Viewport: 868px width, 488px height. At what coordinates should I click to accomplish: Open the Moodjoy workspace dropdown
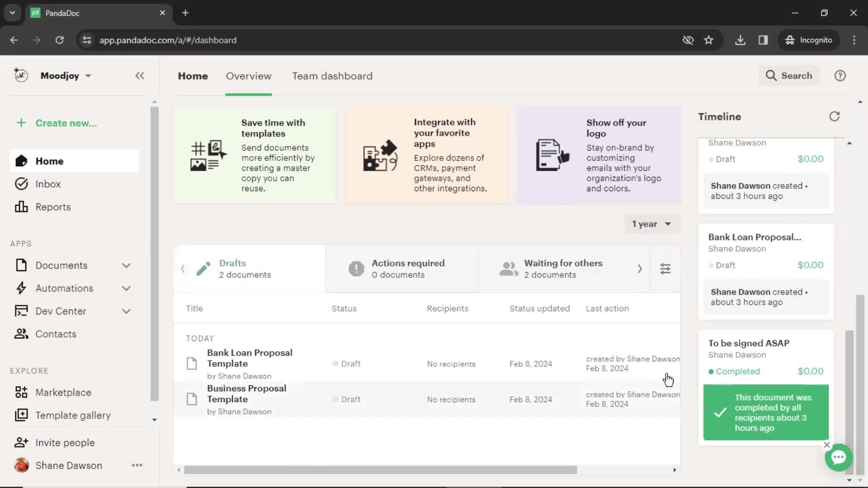[x=66, y=75]
